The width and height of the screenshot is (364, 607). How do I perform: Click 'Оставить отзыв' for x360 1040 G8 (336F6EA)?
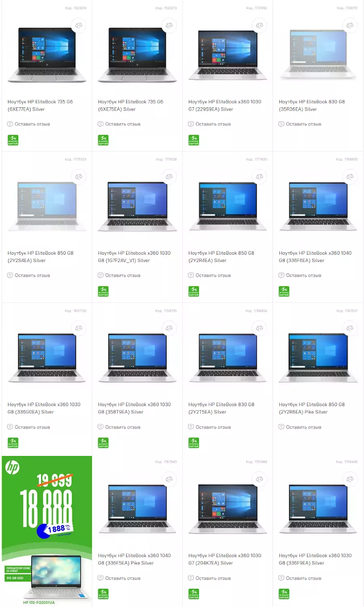(300, 275)
